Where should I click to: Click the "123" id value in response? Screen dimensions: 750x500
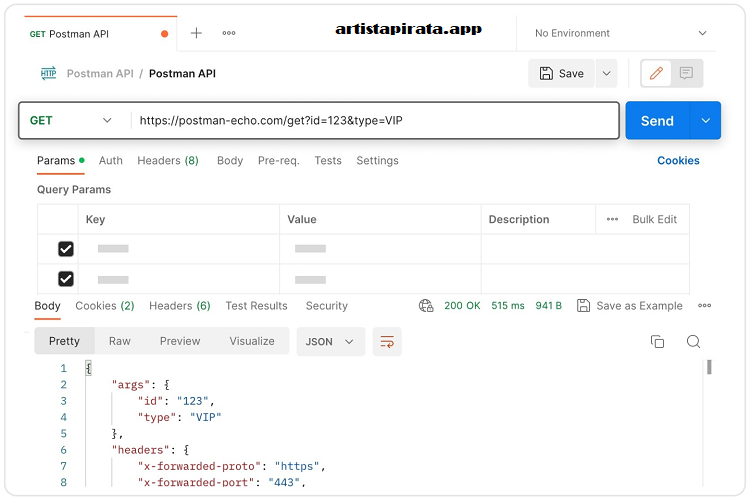(193, 401)
